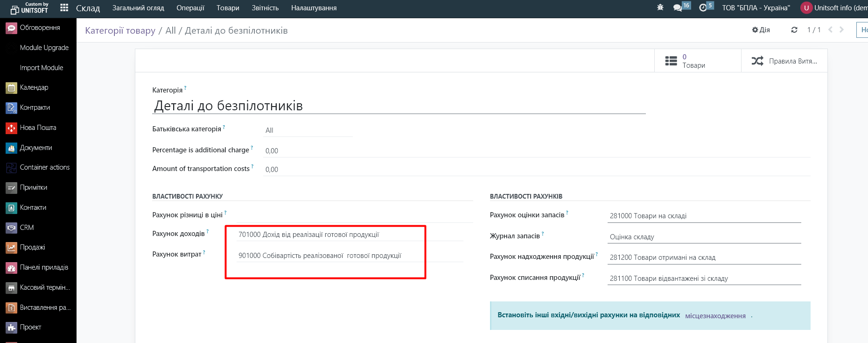Open the Налаштування menu

(x=314, y=8)
